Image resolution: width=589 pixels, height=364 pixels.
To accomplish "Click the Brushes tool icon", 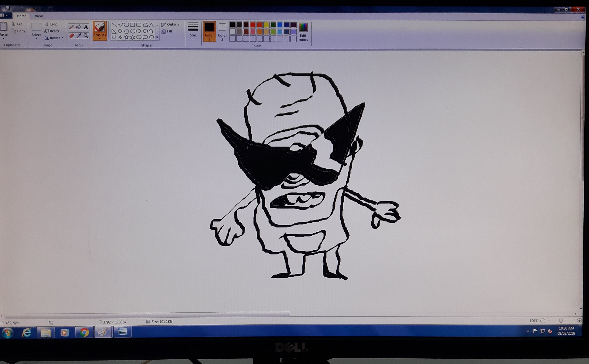I will point(100,27).
